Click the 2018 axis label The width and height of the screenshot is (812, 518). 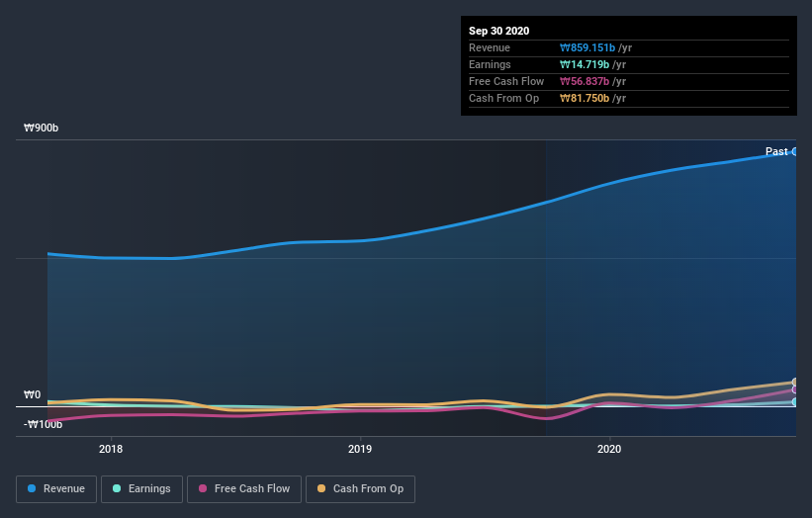pyautogui.click(x=111, y=449)
